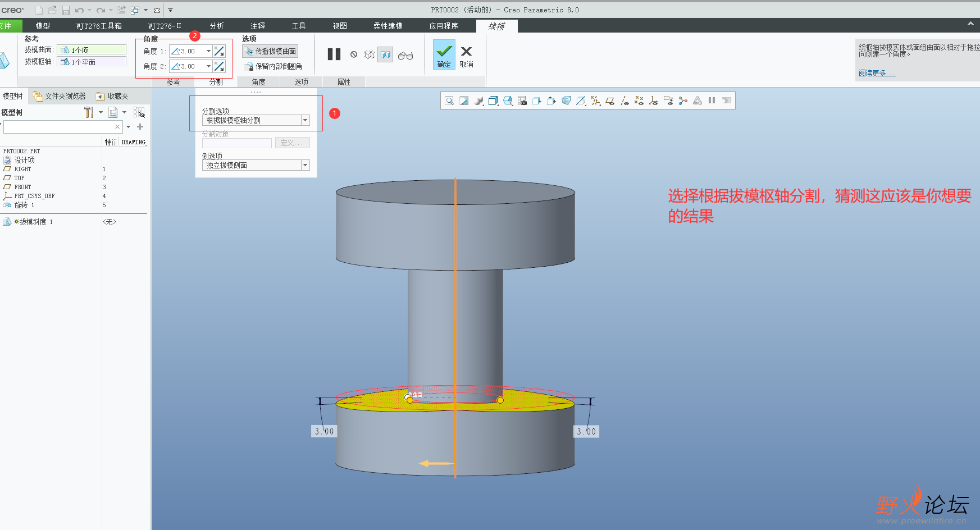Toggle propagate draft surfaces option
The width and height of the screenshot is (980, 530).
(270, 51)
